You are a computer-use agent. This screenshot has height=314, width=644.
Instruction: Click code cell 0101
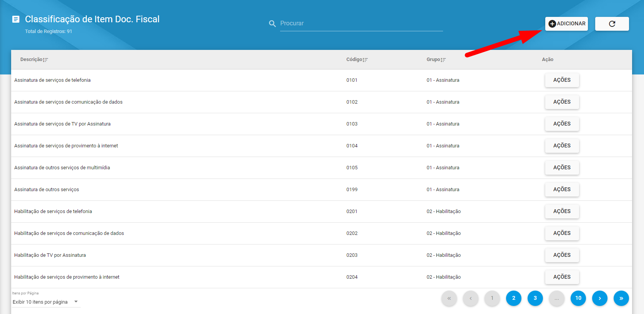tap(352, 80)
